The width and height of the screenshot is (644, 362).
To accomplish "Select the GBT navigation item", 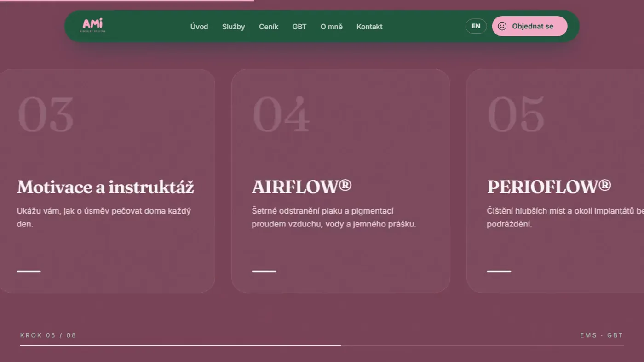I will point(299,27).
